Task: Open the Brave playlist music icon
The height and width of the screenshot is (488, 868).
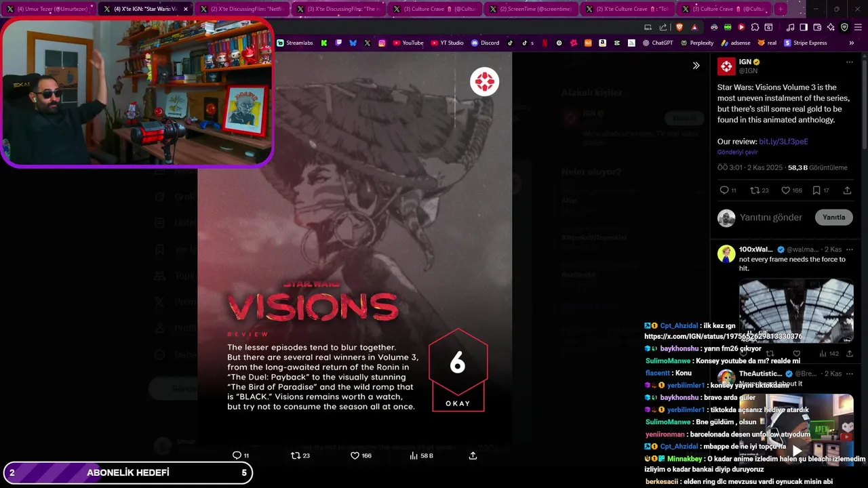Action: tap(790, 27)
